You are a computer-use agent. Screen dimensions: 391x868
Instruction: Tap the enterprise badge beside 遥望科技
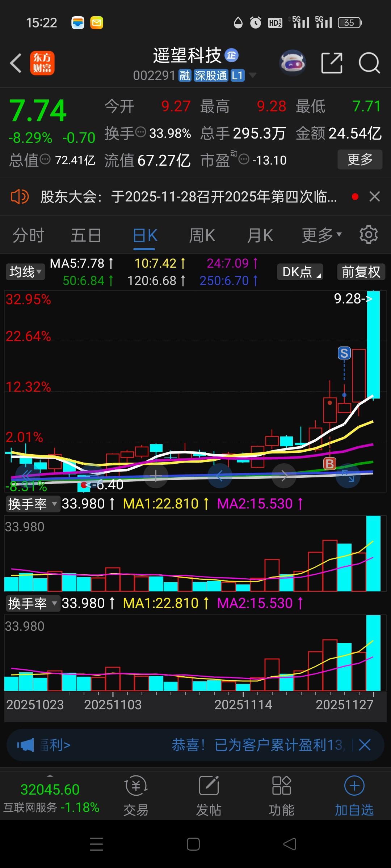pos(231,55)
